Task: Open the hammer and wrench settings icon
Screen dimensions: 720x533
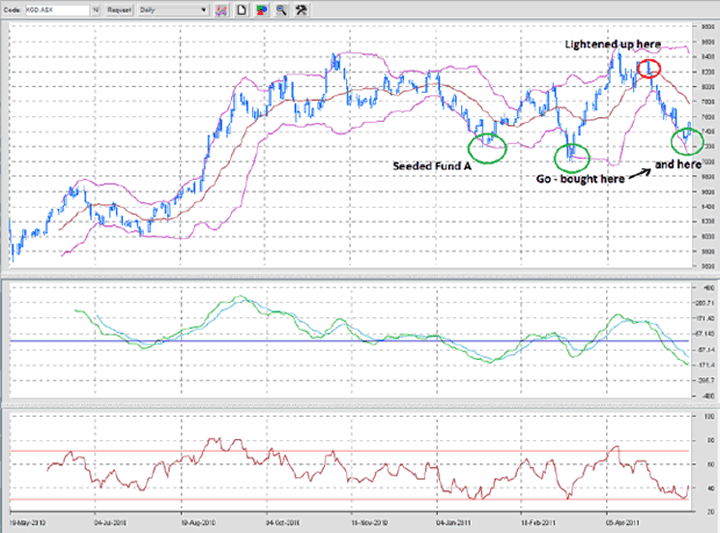Action: pos(301,9)
